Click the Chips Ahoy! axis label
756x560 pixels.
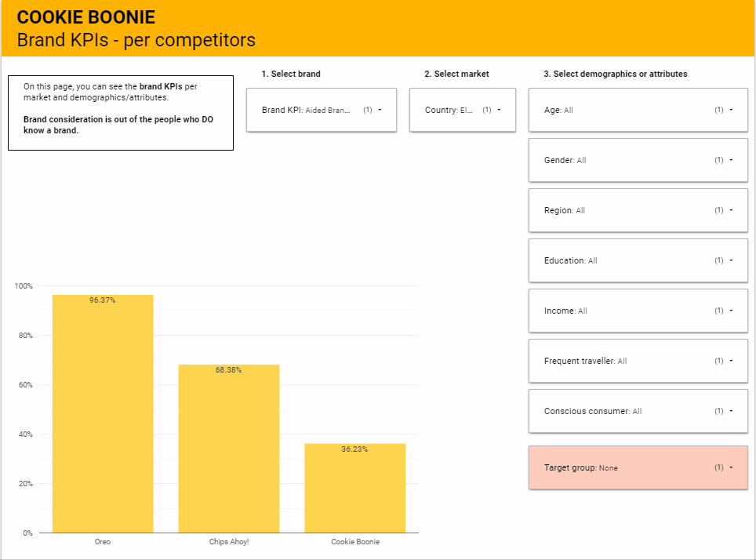click(229, 542)
